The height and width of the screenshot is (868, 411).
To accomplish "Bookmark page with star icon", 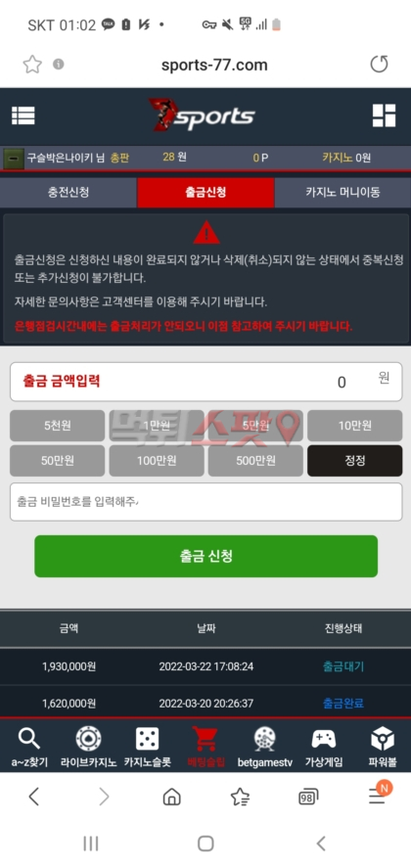I will tap(32, 65).
